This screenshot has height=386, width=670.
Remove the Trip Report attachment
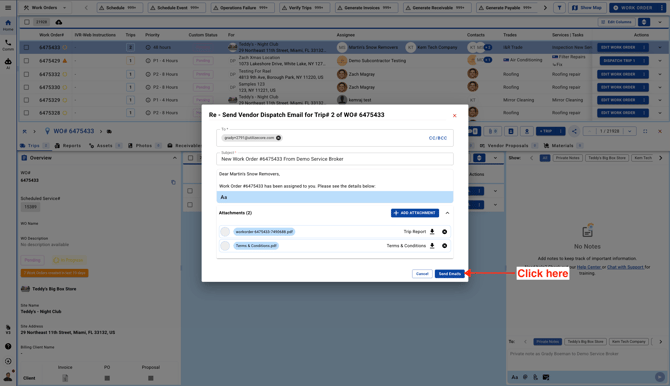(x=444, y=232)
